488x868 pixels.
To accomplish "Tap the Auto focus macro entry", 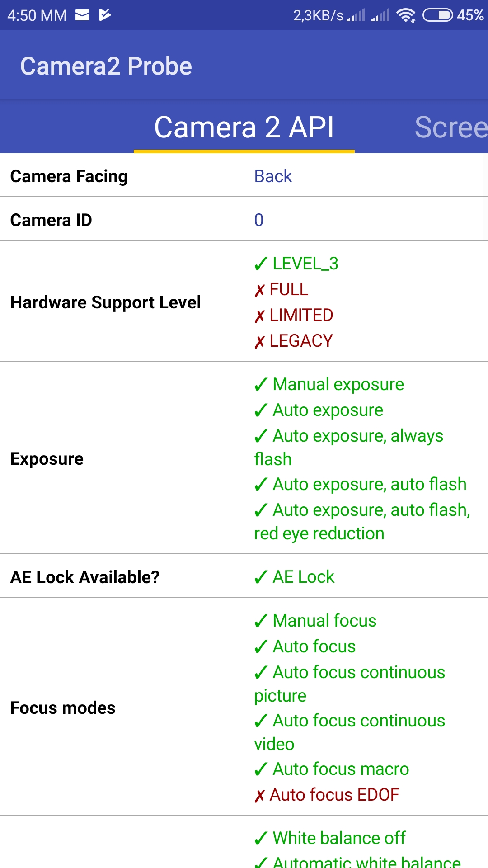I will point(341,769).
